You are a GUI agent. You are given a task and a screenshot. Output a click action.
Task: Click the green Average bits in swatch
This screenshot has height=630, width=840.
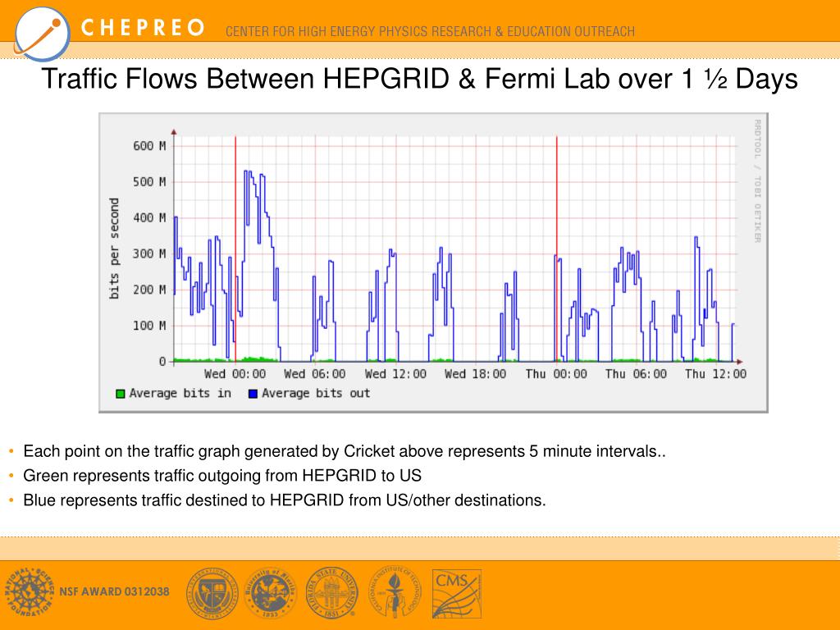coord(121,394)
